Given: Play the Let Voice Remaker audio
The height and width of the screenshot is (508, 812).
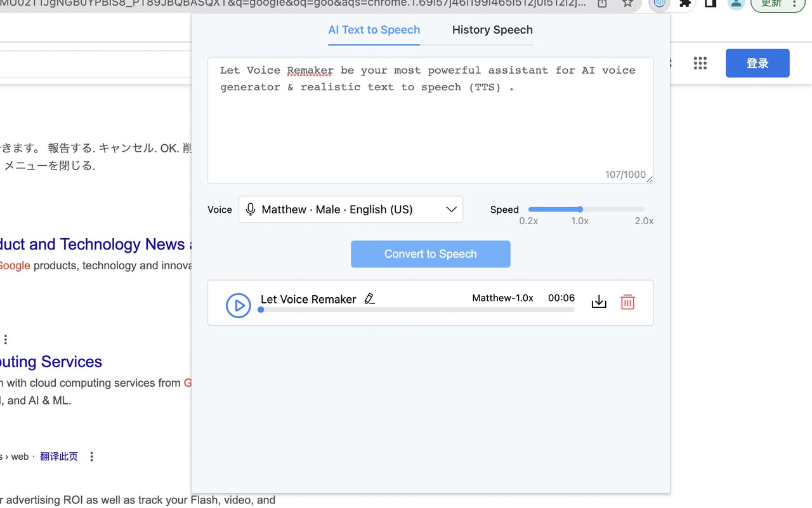Looking at the screenshot, I should 239,305.
